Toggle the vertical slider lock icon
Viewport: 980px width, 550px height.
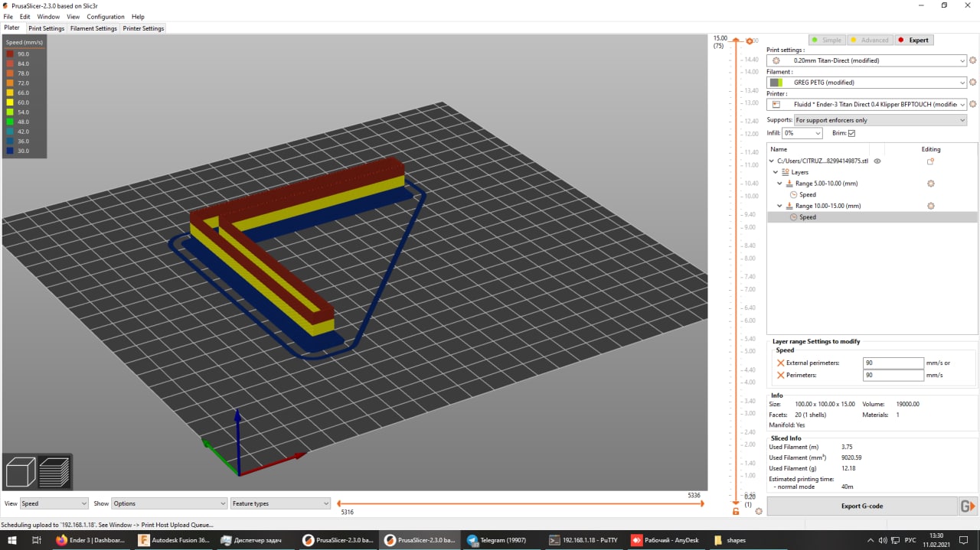pyautogui.click(x=736, y=511)
